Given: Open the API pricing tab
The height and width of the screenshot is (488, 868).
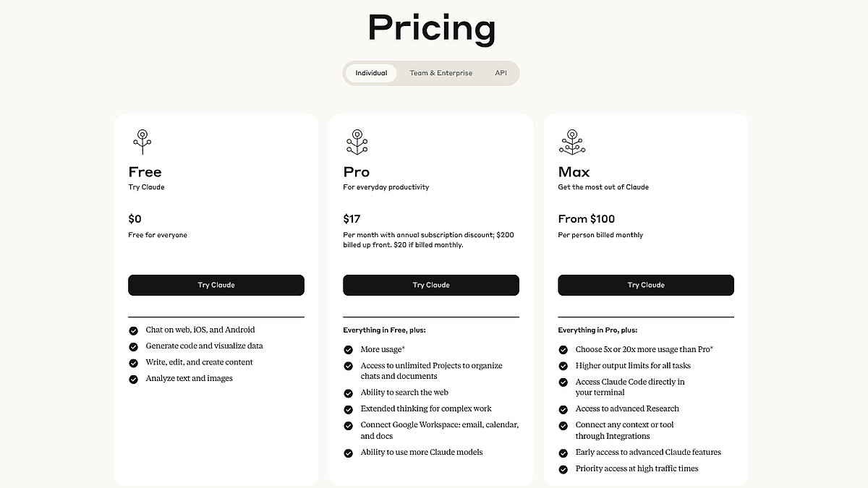Looking at the screenshot, I should click(501, 73).
